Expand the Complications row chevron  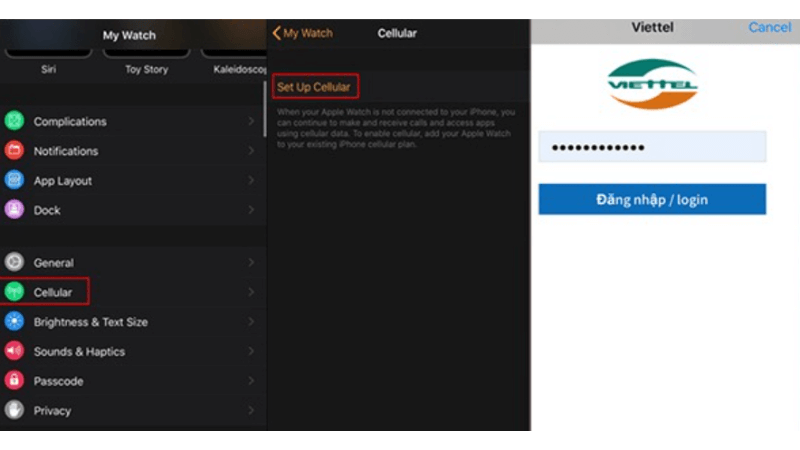[x=251, y=121]
